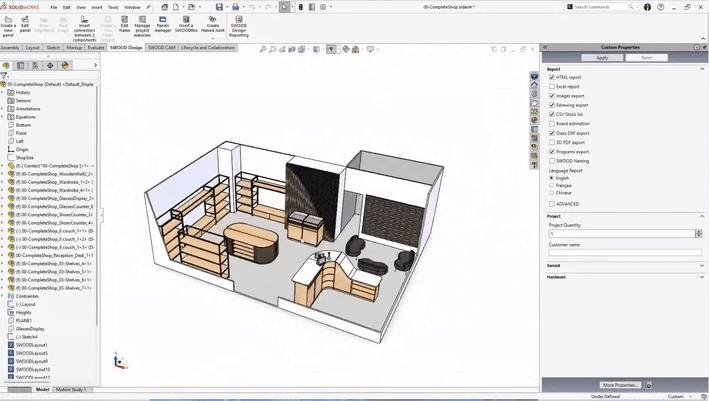Collapse the Report section
The image size is (709, 401).
[702, 69]
